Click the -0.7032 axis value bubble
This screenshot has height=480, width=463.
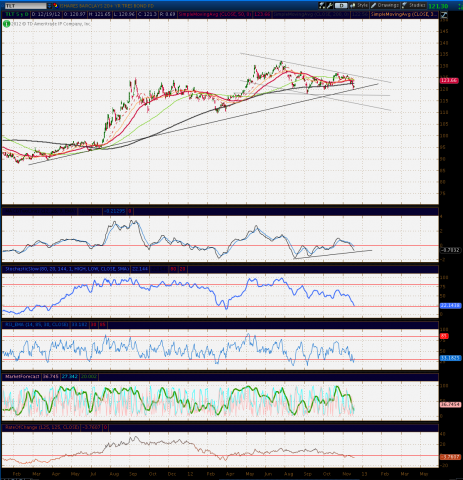click(450, 250)
